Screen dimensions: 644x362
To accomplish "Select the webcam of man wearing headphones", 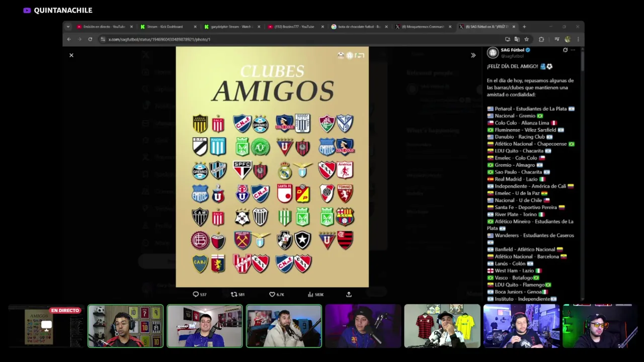I will coord(521,326).
